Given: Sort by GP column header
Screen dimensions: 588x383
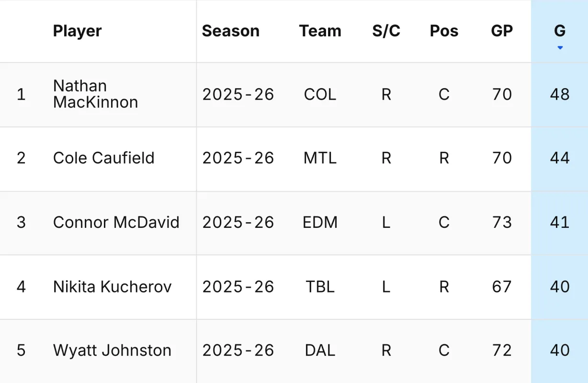Looking at the screenshot, I should click(x=502, y=31).
